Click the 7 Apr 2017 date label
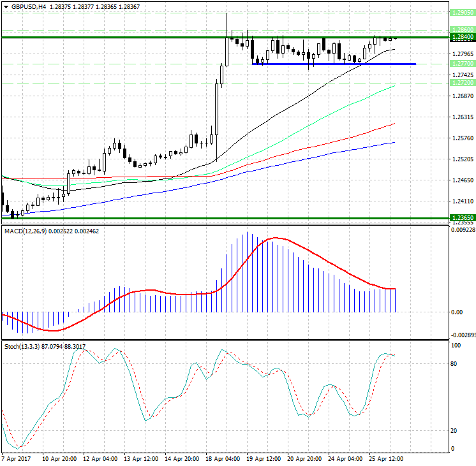This screenshot has width=476, height=466. [15, 458]
